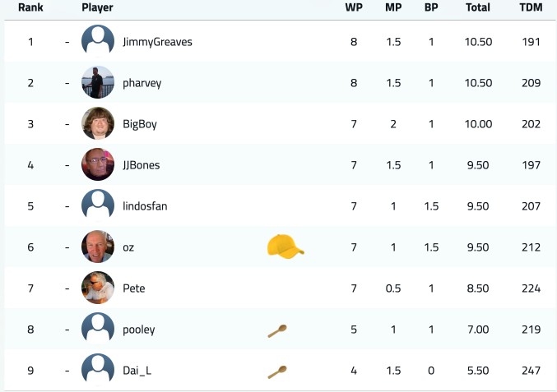Click the wooden spoon icon beside Dai_L

[x=277, y=371]
